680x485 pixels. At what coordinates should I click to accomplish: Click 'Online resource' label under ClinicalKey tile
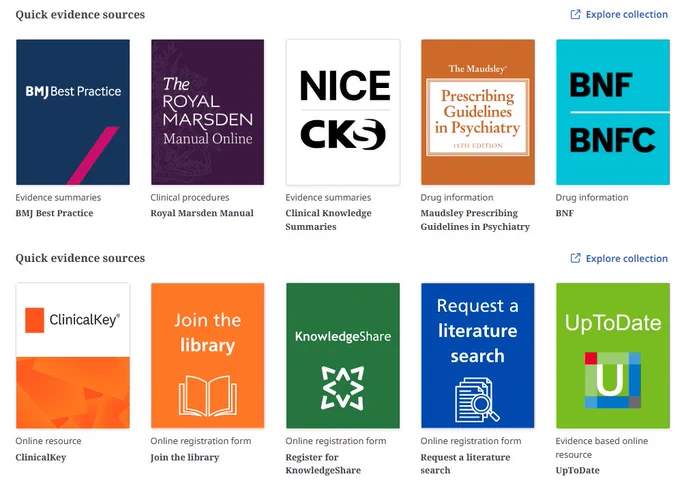[49, 441]
